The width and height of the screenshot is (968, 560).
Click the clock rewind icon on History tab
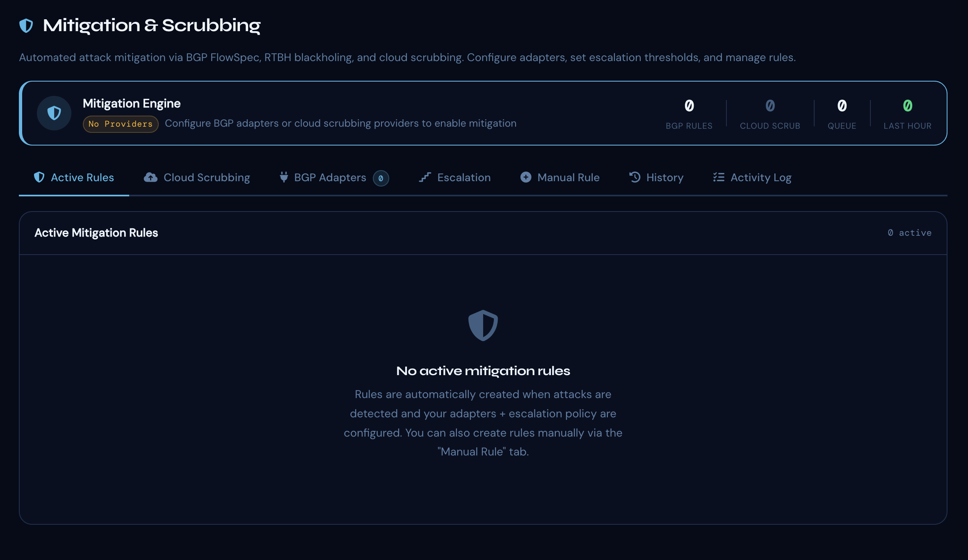coord(634,177)
